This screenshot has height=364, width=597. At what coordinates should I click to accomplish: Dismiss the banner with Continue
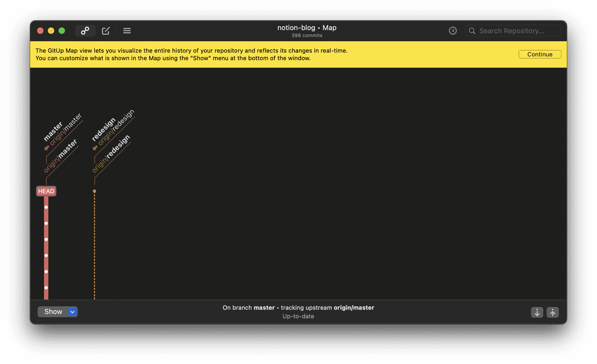[x=540, y=54]
